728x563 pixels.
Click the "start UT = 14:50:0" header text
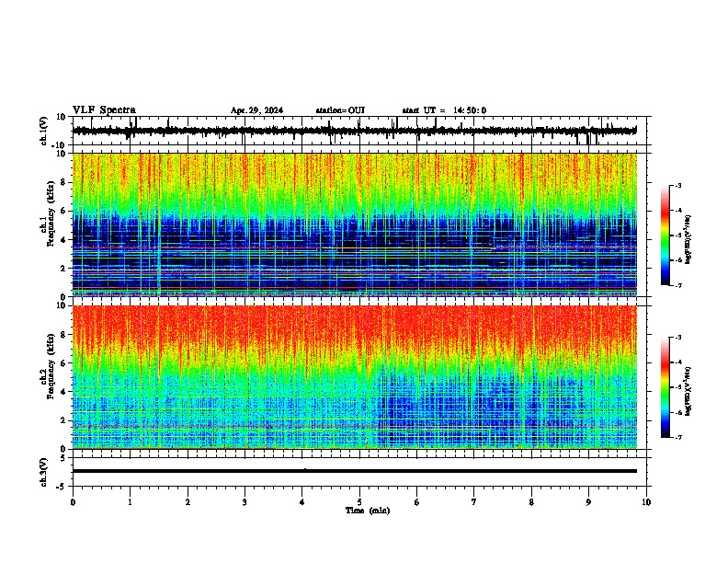[x=444, y=110]
